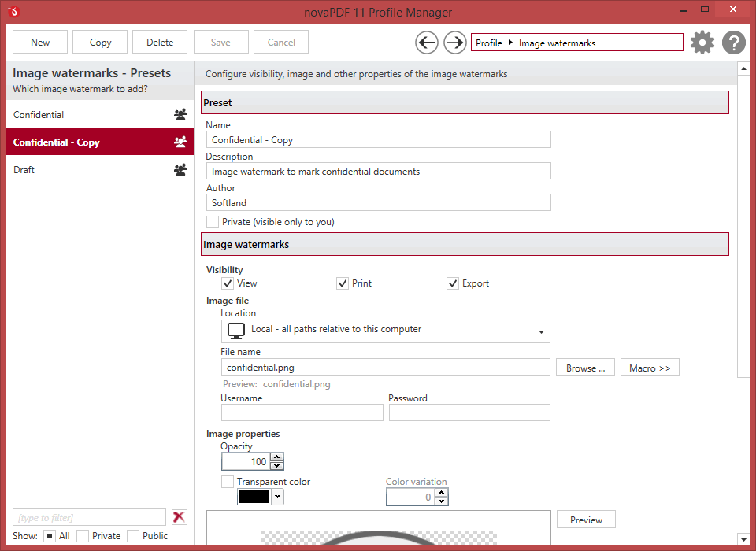Go forward with the right arrow button

tap(454, 43)
